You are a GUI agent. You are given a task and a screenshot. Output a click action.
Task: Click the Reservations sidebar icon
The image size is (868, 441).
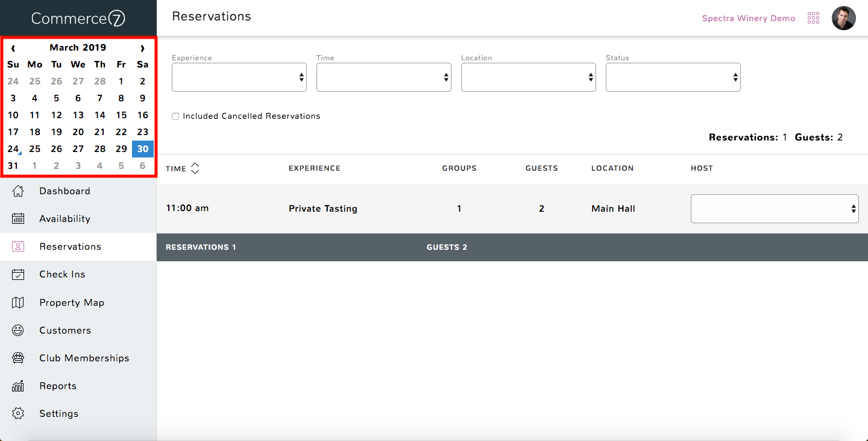point(18,247)
